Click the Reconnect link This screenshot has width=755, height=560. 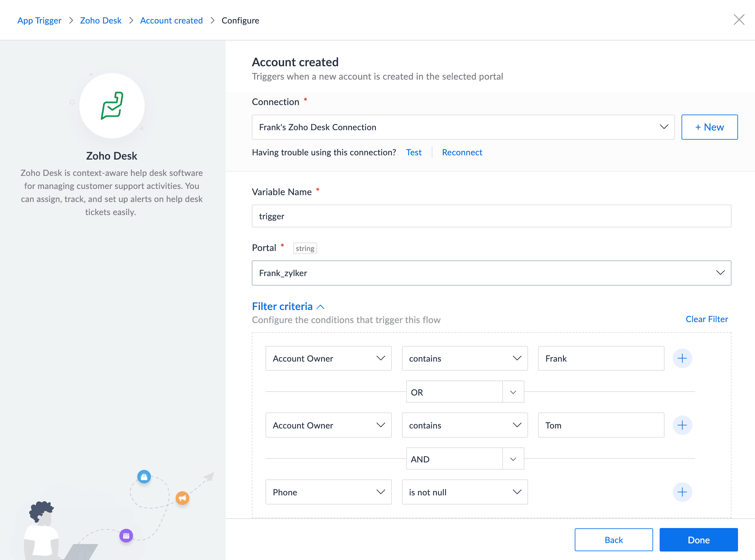[462, 152]
